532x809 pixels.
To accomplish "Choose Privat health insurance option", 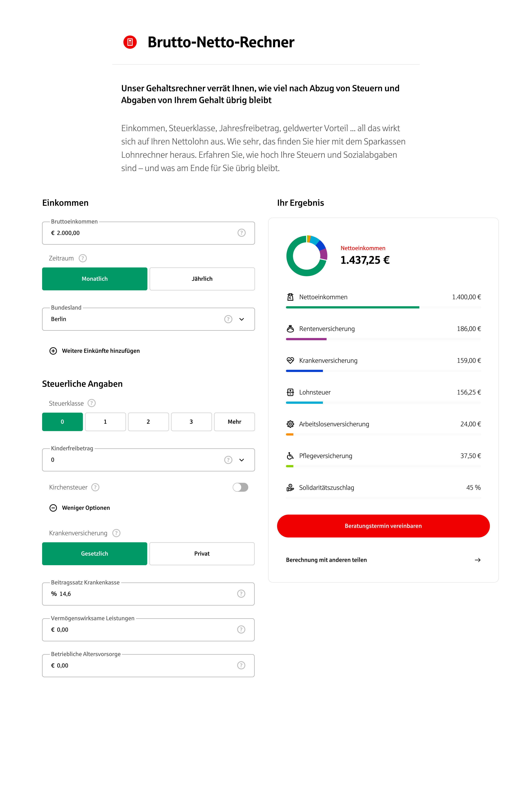I will [202, 554].
